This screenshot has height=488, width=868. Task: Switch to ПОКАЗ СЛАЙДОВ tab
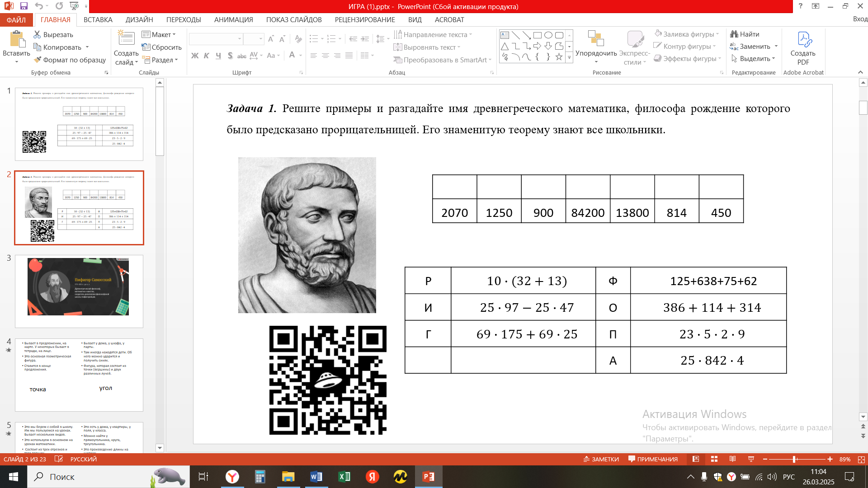point(294,20)
